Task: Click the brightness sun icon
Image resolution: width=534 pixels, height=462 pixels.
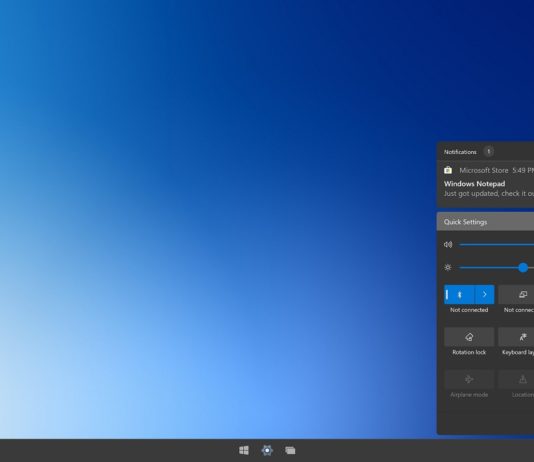Action: click(448, 268)
